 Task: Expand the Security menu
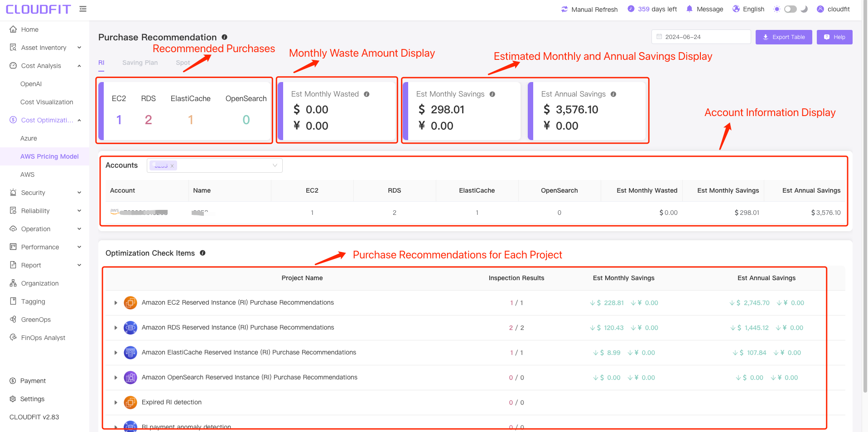pyautogui.click(x=79, y=193)
